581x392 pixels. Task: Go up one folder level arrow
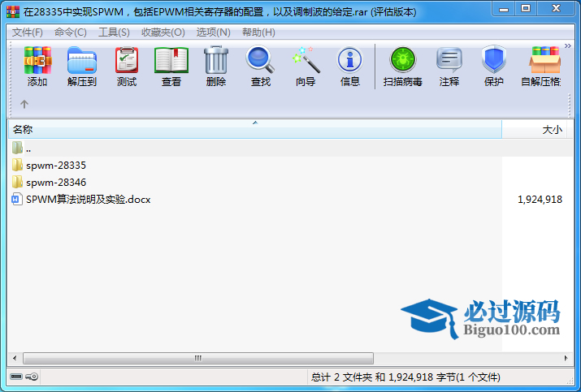tap(24, 105)
